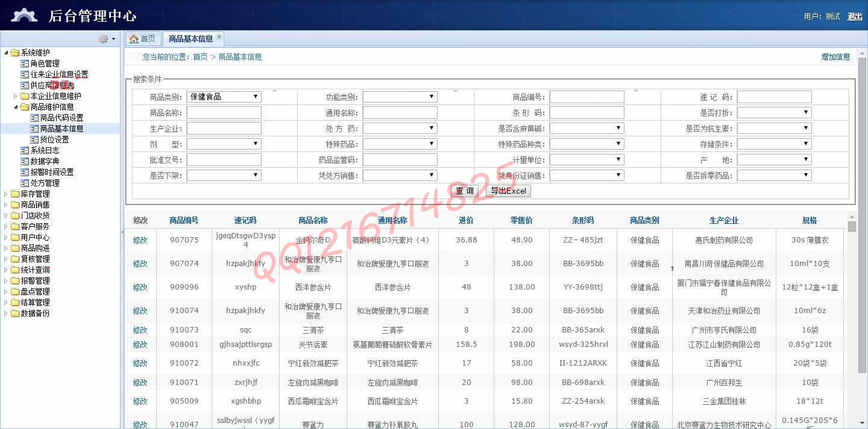Screen dimensions: 868x429
Task: Click the 用户中心 folder icon
Action: (15, 237)
